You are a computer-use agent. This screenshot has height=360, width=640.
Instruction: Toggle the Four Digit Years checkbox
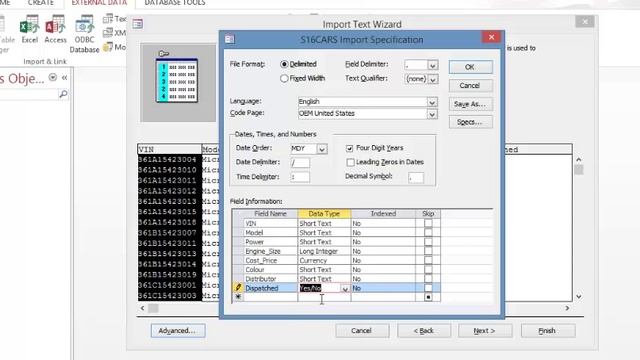pyautogui.click(x=349, y=148)
